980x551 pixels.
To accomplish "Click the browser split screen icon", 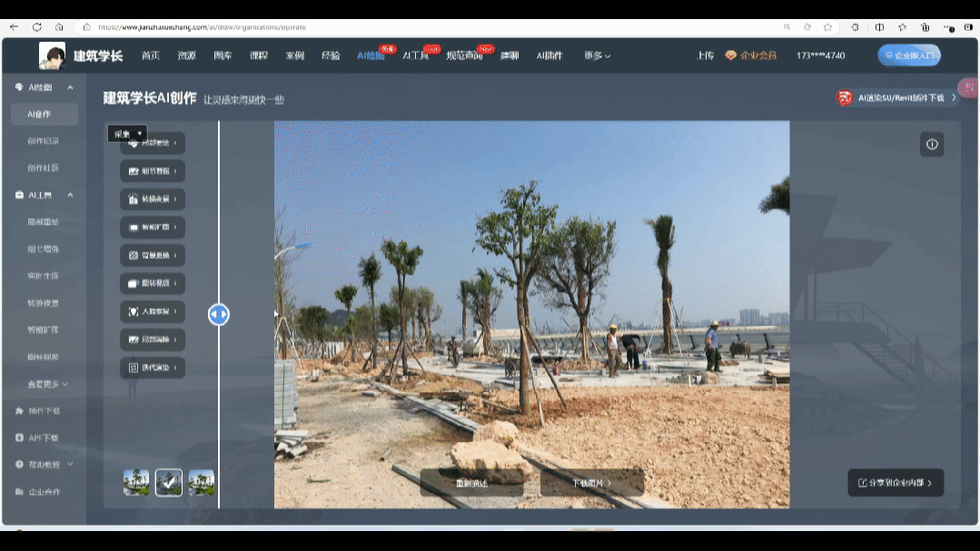I will [879, 27].
